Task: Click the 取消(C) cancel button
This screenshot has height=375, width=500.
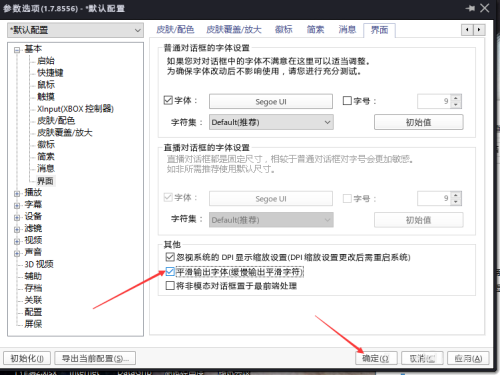Action: tap(422, 358)
